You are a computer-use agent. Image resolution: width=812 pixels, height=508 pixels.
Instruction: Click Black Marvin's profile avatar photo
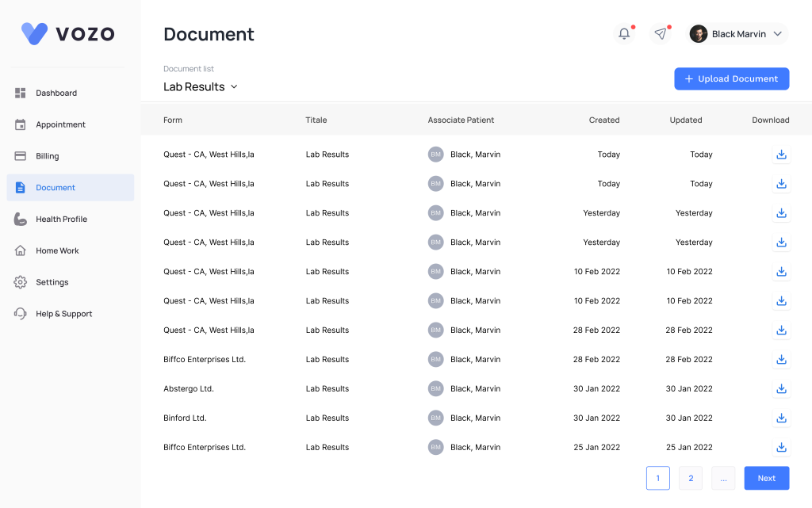point(698,34)
